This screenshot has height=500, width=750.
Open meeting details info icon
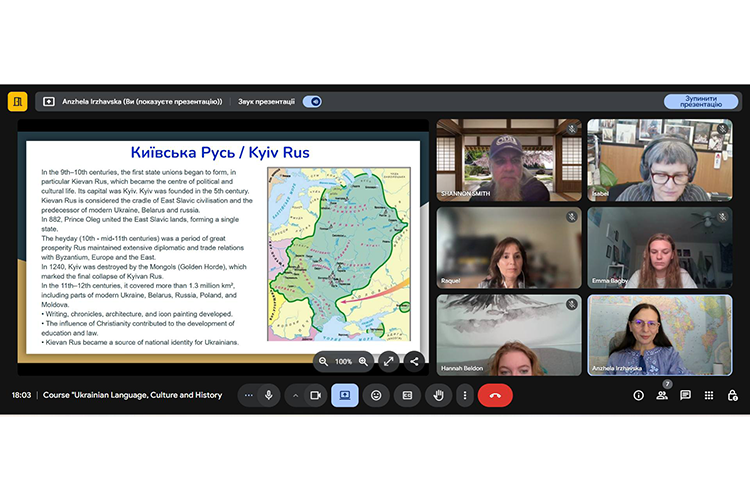638,395
